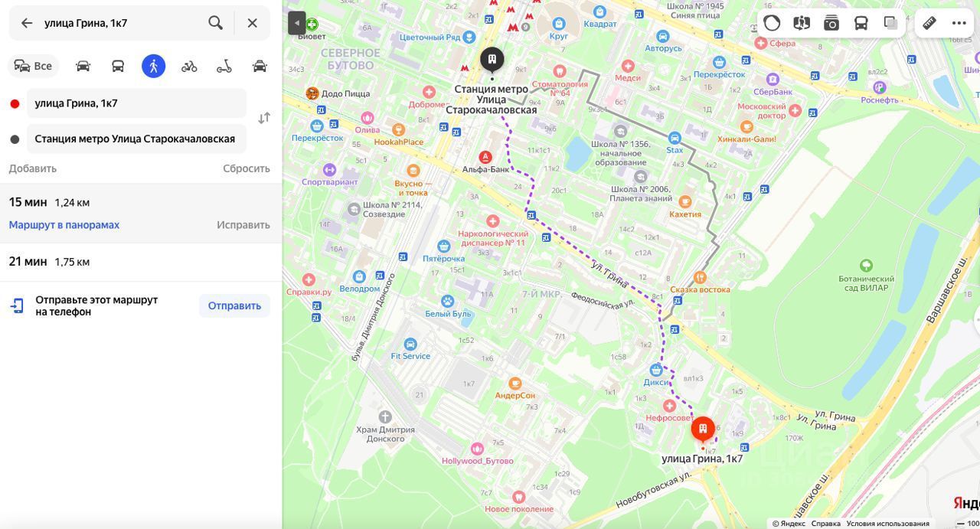
Task: Click the Справки.ру map icon
Action: tap(309, 280)
